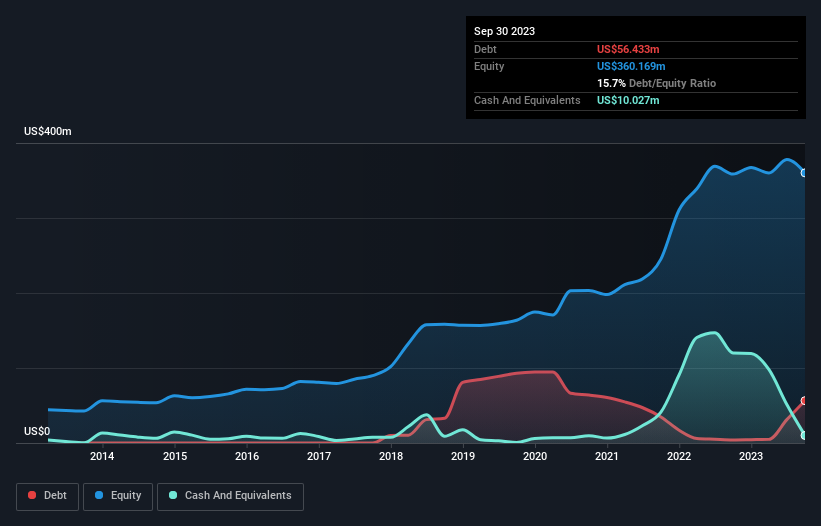Click the US$10.027m cash value
This screenshot has height=526, width=821.
pyautogui.click(x=628, y=100)
